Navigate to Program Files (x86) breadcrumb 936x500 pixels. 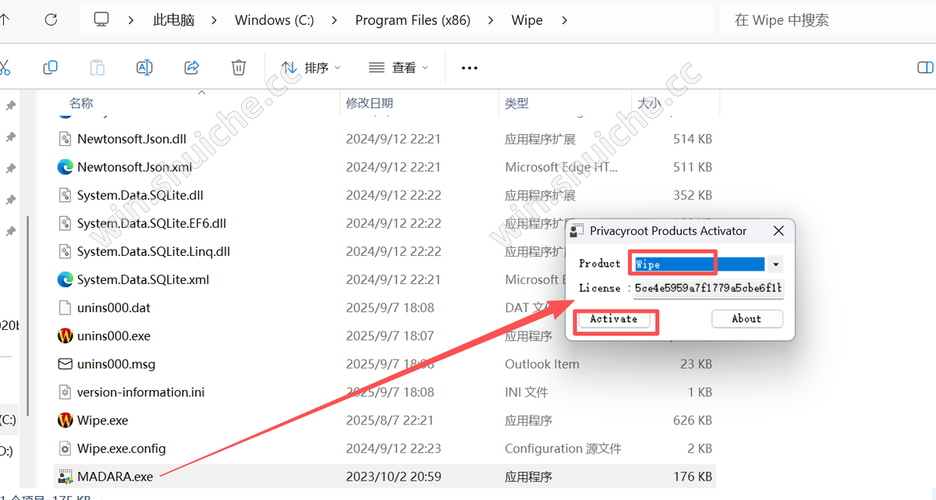[x=412, y=20]
